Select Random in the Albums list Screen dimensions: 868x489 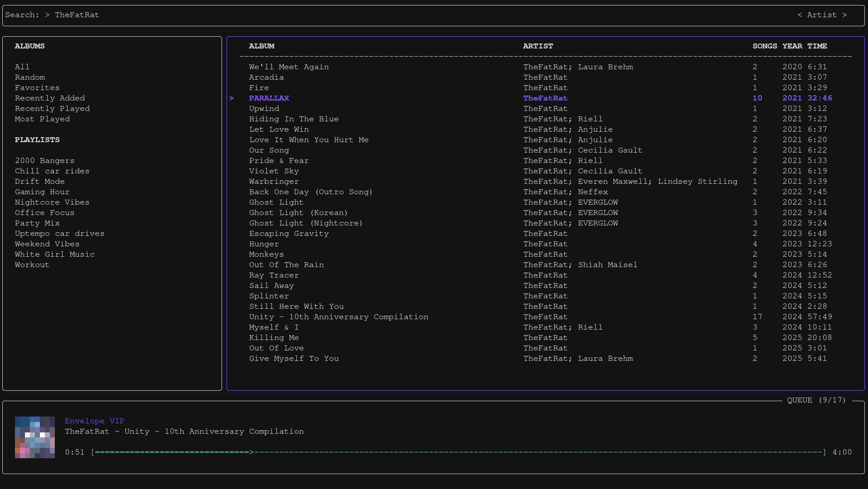point(30,77)
